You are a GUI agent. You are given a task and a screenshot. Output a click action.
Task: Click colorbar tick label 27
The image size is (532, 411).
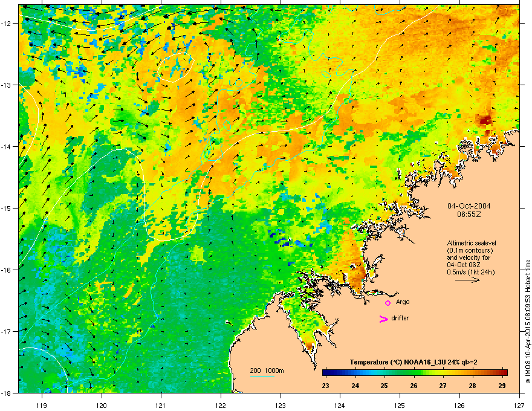[x=443, y=386]
